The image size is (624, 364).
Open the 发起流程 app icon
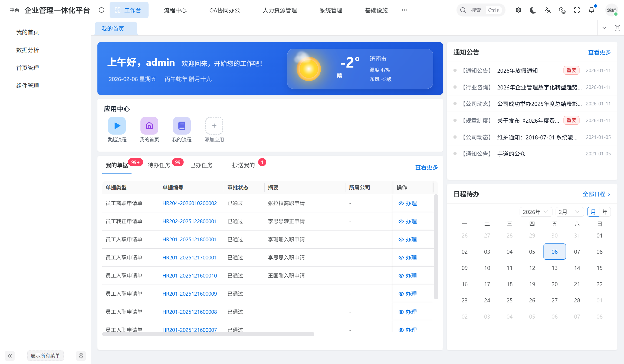117,125
